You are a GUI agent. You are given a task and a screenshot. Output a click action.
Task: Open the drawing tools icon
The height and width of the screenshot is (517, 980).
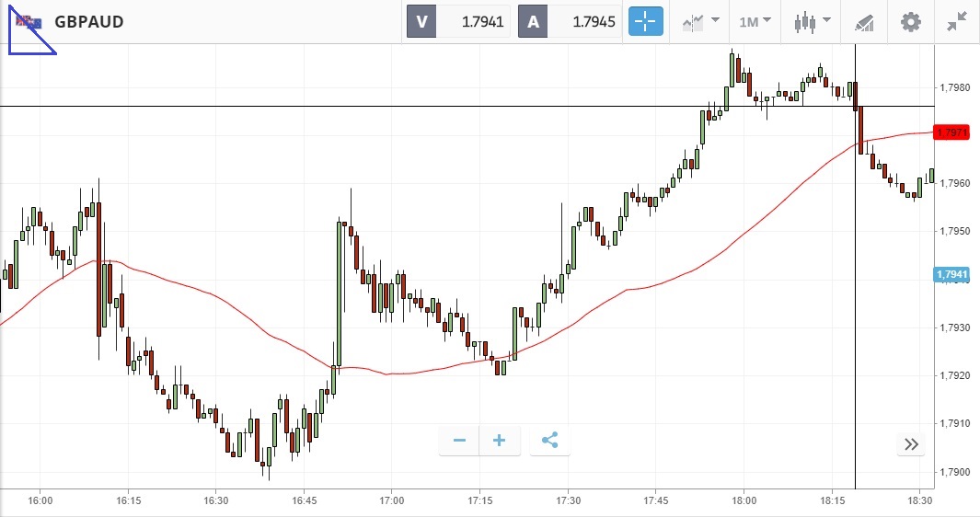[863, 21]
